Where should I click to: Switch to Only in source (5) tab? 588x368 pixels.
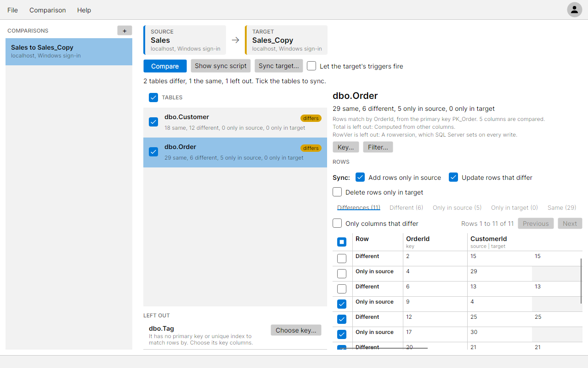tap(457, 207)
